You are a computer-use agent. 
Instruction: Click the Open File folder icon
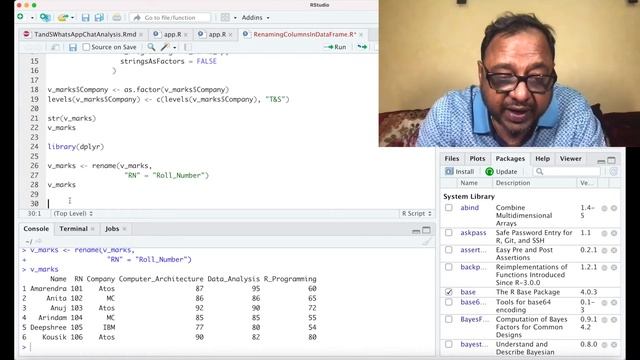(62, 18)
